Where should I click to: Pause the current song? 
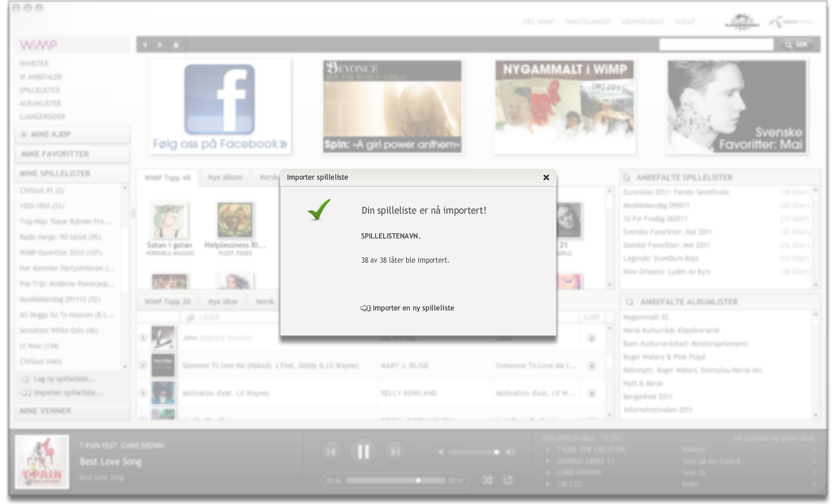point(363,452)
